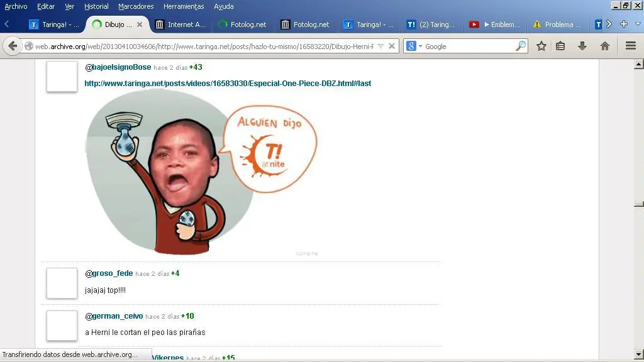Click the scrollbar down arrow
Image resolution: width=644 pixels, height=362 pixels.
click(x=639, y=354)
